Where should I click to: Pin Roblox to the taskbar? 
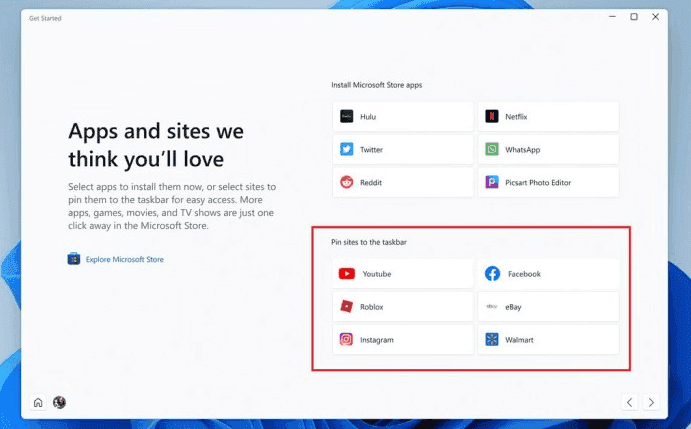[x=403, y=307]
